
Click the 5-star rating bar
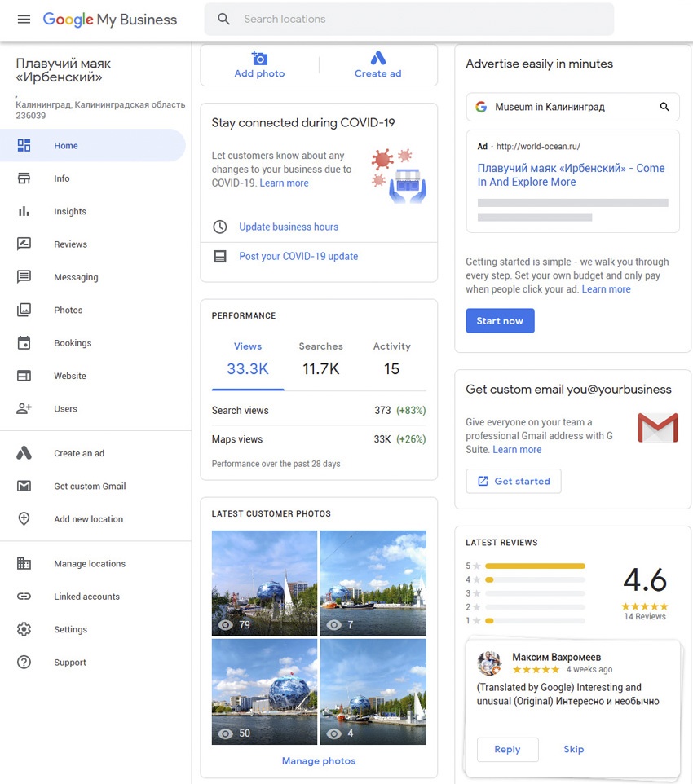pyautogui.click(x=535, y=566)
